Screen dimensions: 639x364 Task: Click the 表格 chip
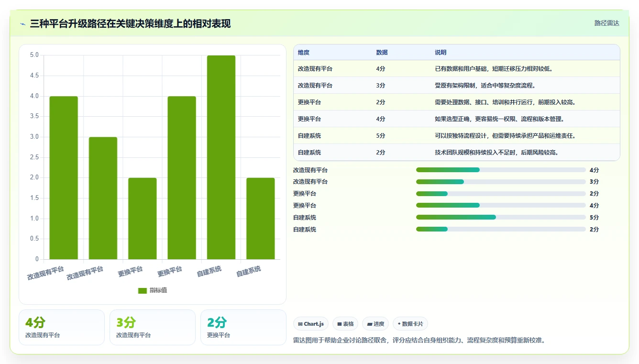tap(345, 324)
